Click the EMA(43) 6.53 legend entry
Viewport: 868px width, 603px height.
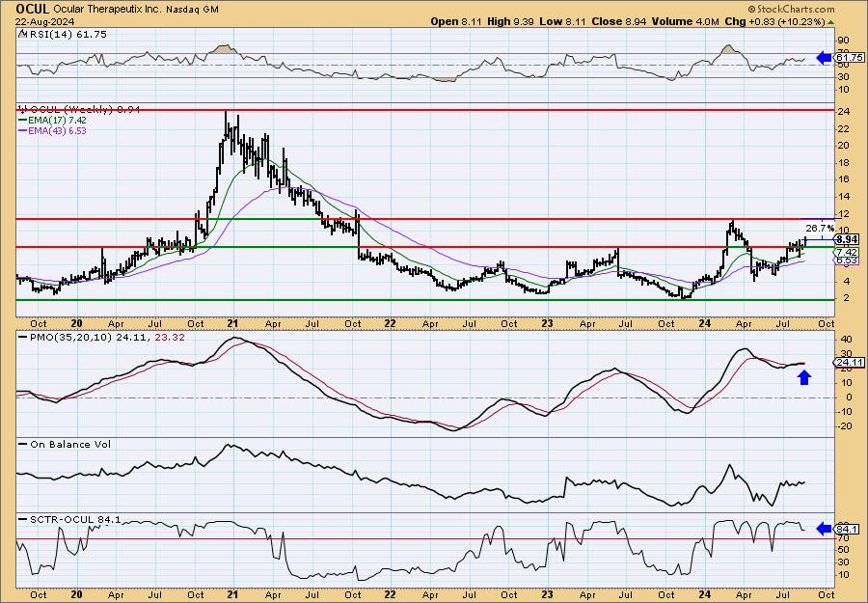pyautogui.click(x=53, y=130)
